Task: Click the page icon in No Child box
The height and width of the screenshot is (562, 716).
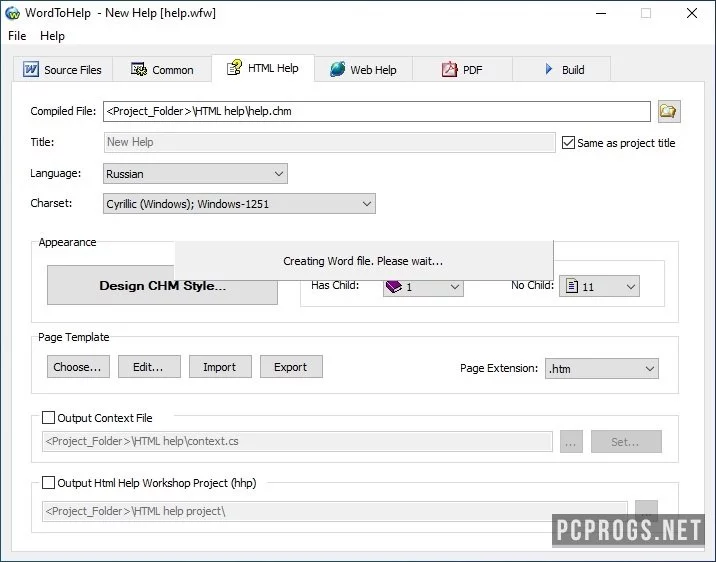Action: tap(571, 286)
